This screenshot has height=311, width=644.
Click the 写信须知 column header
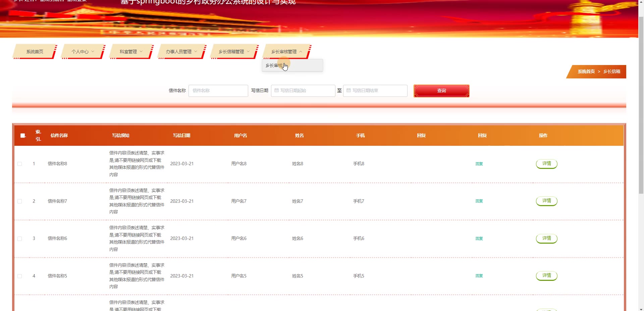coord(121,135)
